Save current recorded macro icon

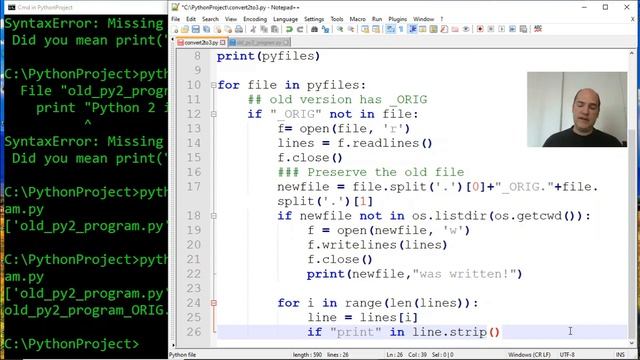coord(523,29)
